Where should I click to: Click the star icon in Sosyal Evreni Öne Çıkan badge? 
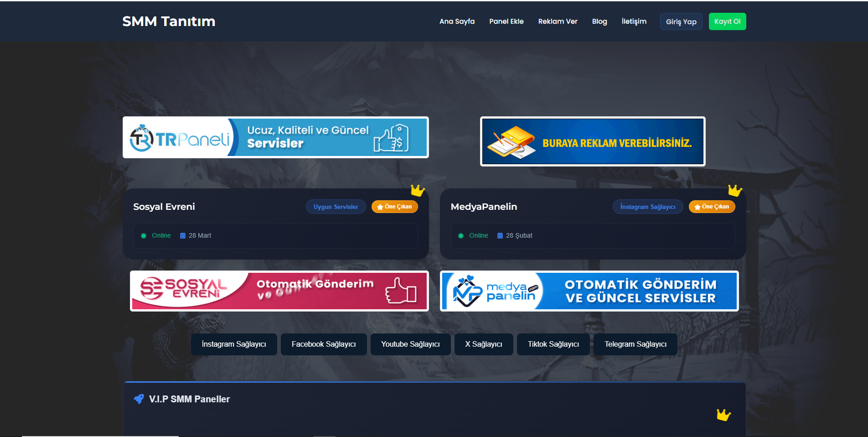click(x=380, y=207)
